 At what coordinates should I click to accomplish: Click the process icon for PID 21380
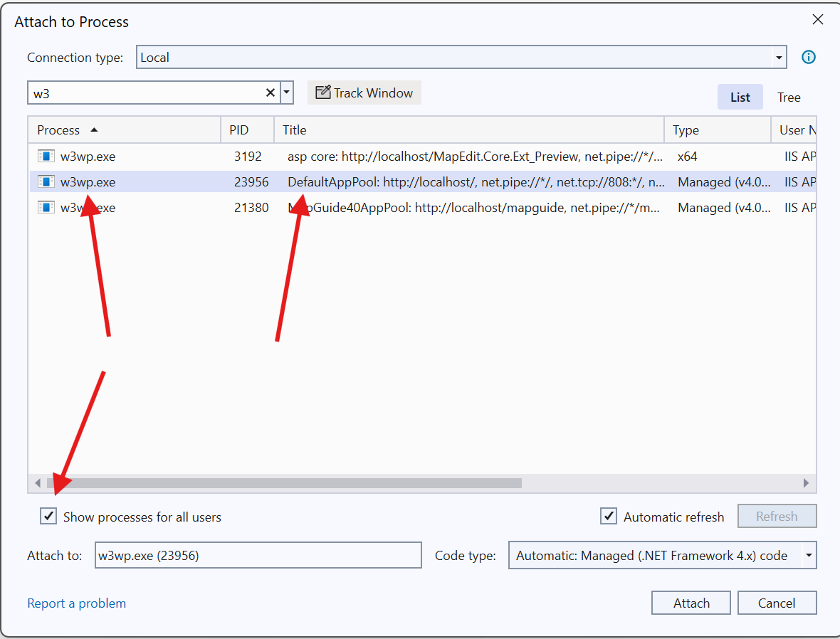point(46,208)
